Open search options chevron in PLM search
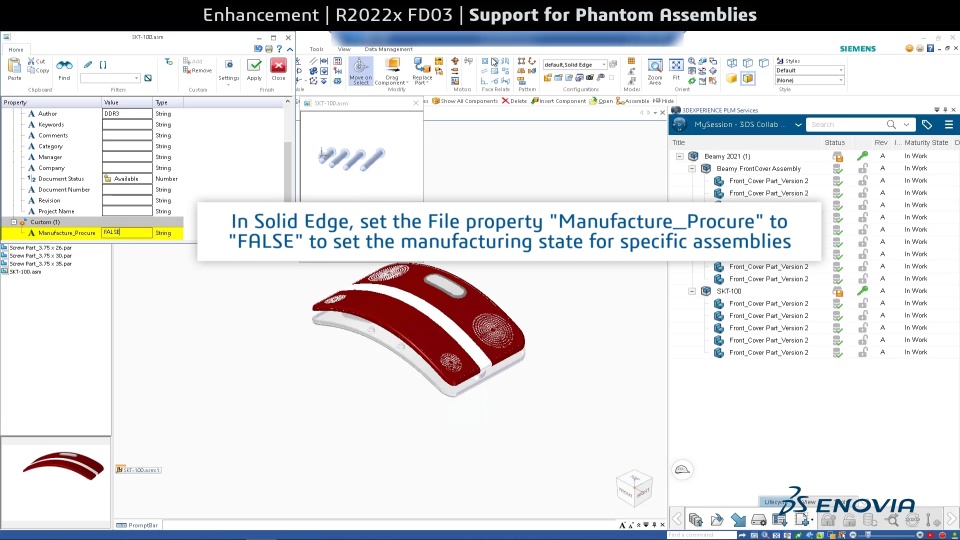 tap(906, 124)
